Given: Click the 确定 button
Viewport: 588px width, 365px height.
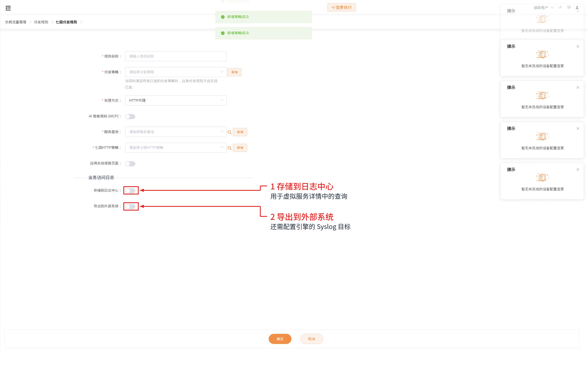Looking at the screenshot, I should pyautogui.click(x=280, y=339).
